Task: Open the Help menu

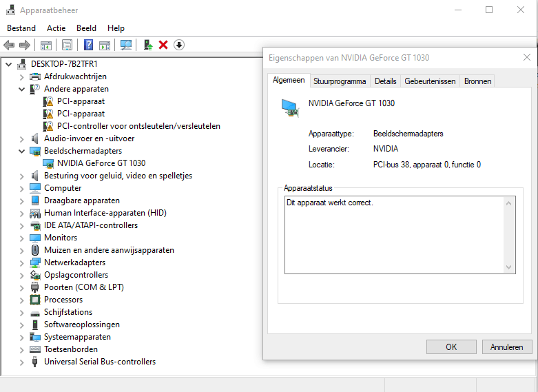Action: [116, 28]
